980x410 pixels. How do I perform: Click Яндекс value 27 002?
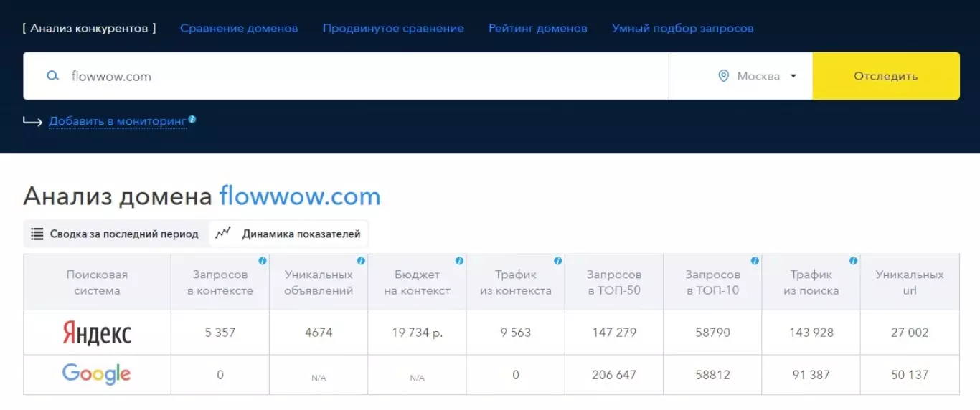pyautogui.click(x=910, y=333)
